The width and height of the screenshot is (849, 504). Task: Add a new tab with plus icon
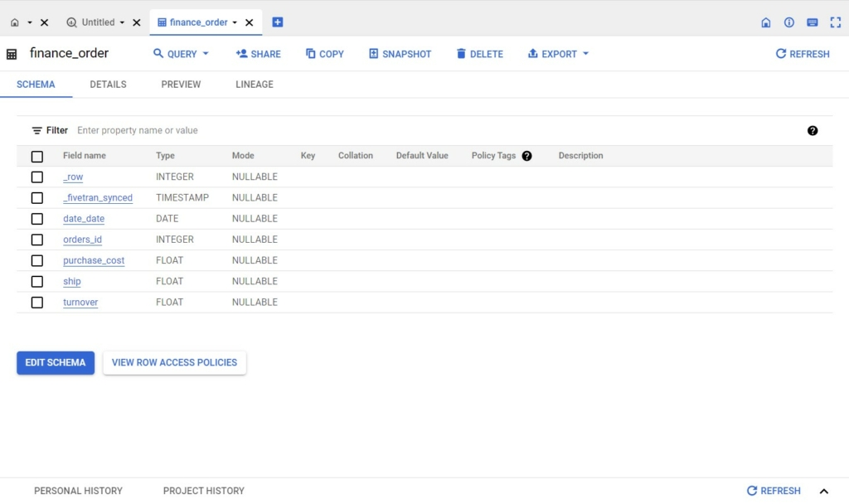pos(277,22)
